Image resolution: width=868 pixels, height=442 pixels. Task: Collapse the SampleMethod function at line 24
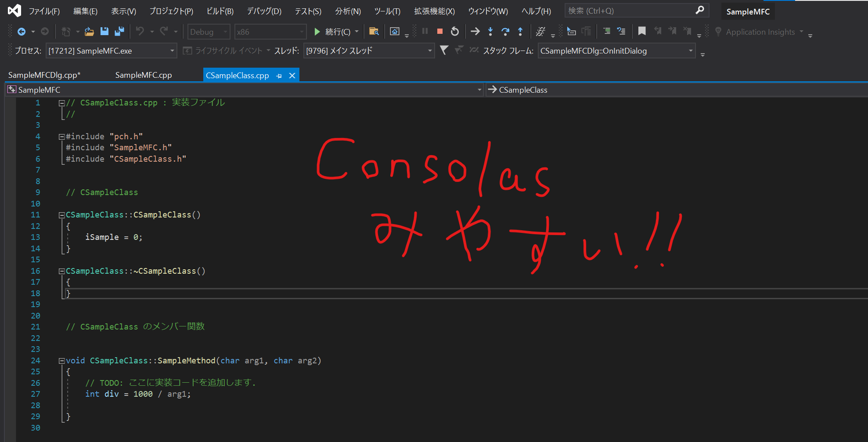(62, 361)
